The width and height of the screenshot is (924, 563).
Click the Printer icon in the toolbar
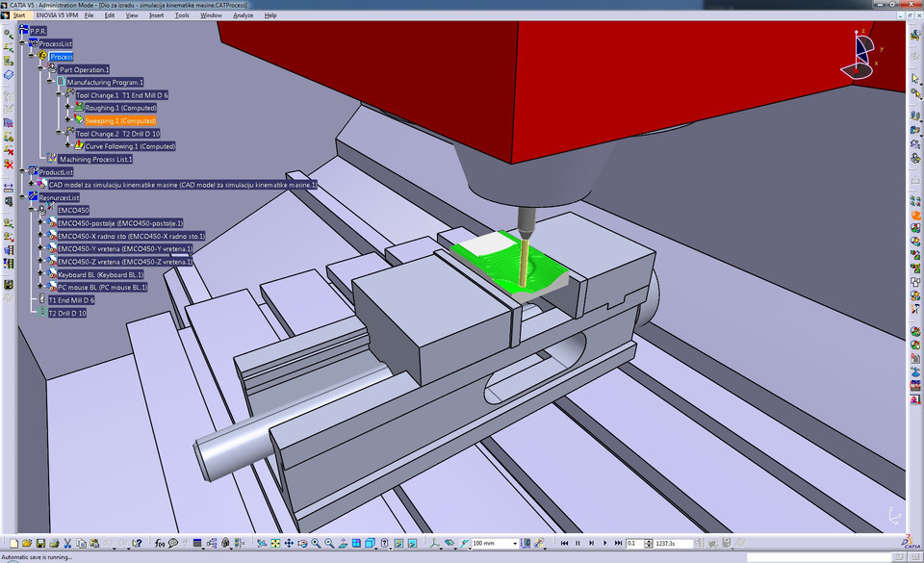pyautogui.click(x=54, y=542)
